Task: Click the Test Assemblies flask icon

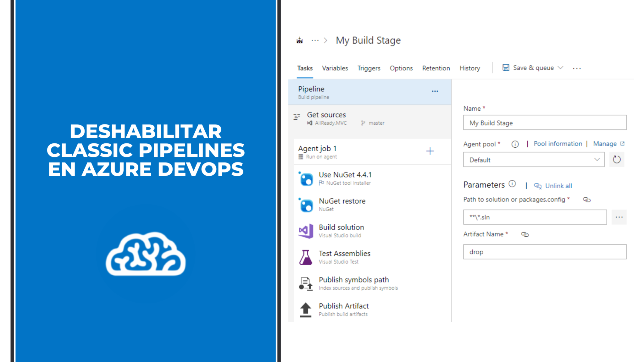Action: (306, 257)
